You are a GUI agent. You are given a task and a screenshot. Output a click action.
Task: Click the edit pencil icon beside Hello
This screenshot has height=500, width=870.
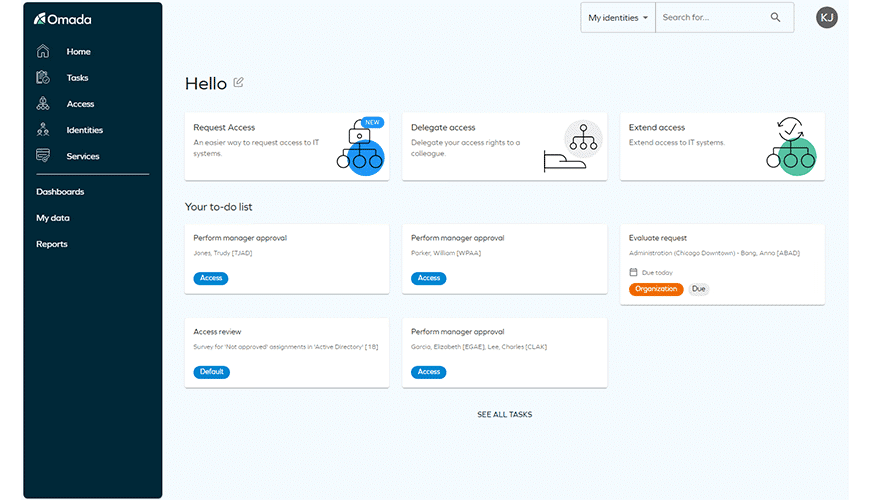coord(238,83)
